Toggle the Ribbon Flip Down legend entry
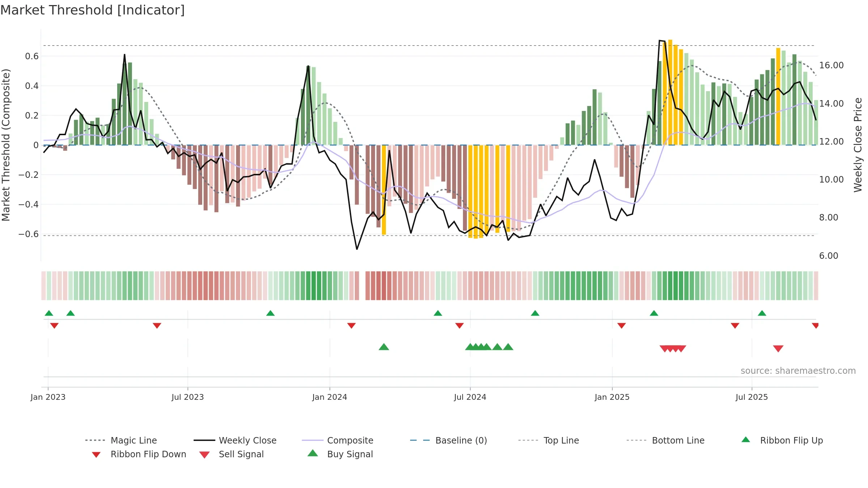This screenshot has height=488, width=868. (x=139, y=454)
